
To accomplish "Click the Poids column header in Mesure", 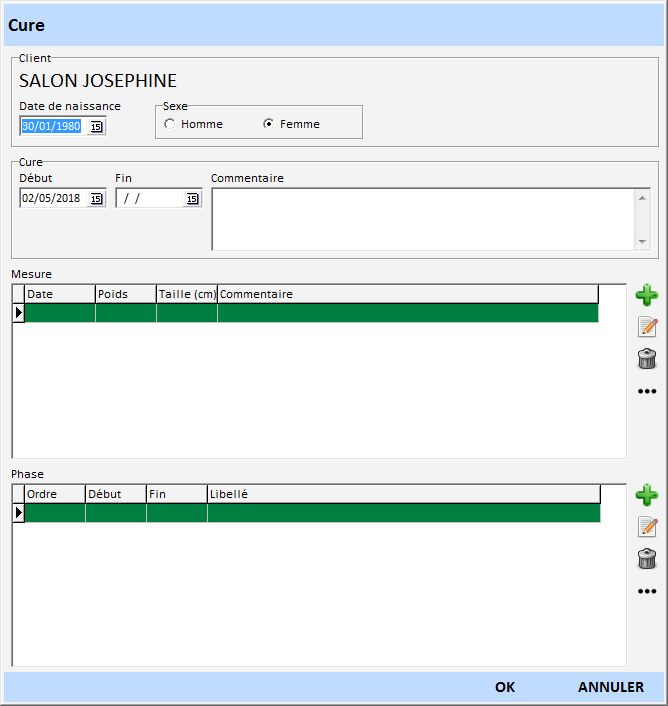I will point(125,294).
